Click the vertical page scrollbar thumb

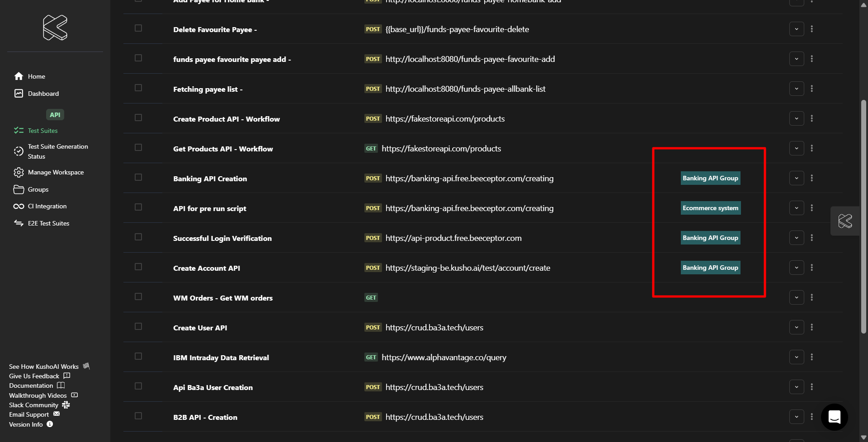863,217
